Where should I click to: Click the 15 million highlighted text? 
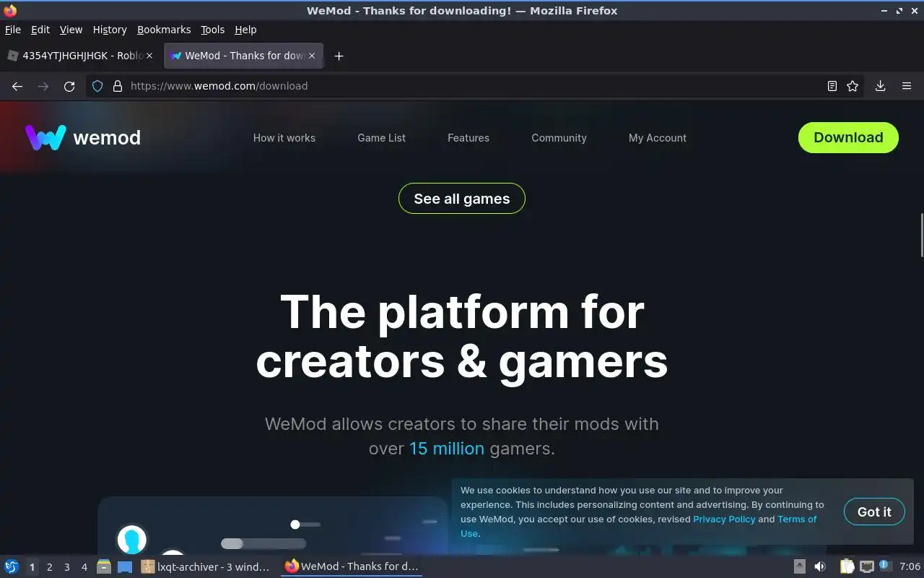pos(447,449)
